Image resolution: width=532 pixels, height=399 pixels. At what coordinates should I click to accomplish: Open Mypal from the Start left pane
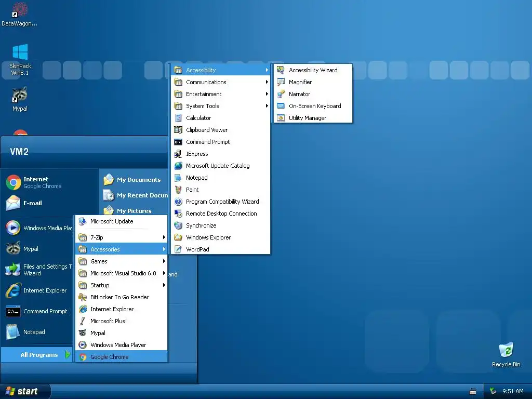coord(38,249)
